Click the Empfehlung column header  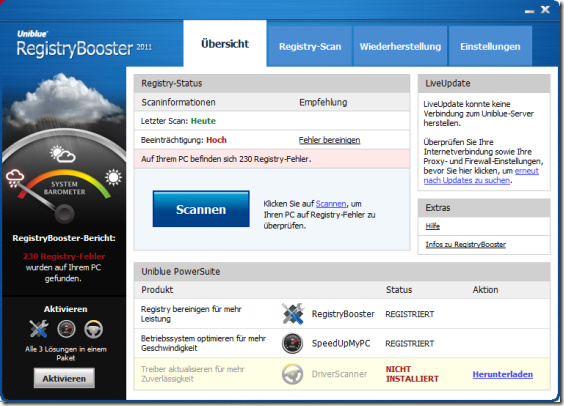pos(323,102)
